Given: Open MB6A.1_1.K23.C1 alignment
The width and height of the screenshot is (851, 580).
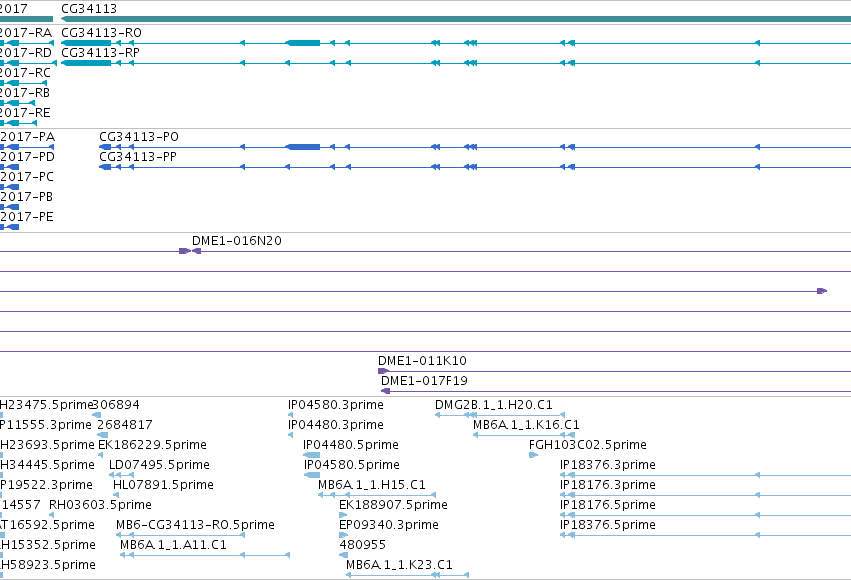Looking at the screenshot, I should pyautogui.click(x=399, y=565).
